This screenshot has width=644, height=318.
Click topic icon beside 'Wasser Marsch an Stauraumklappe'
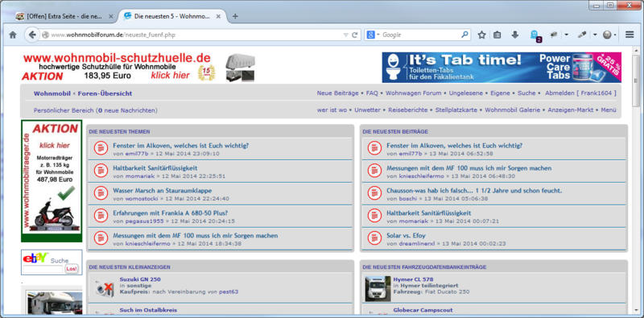(101, 193)
